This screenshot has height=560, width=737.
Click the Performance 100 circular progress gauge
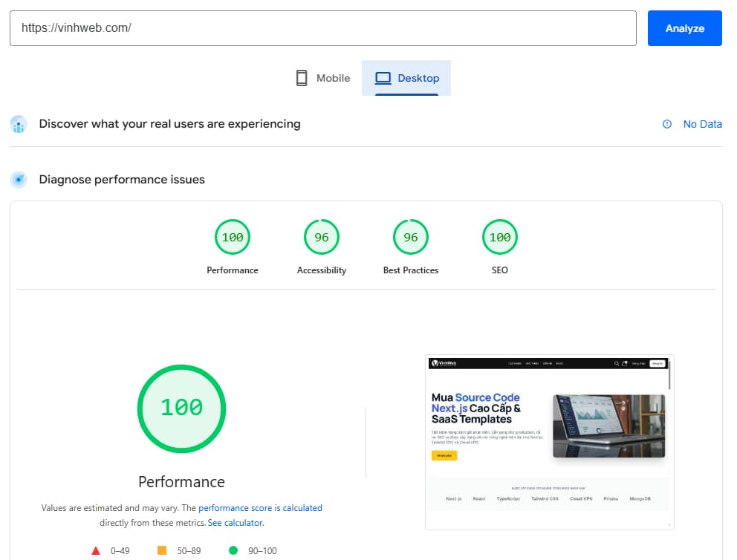[181, 408]
